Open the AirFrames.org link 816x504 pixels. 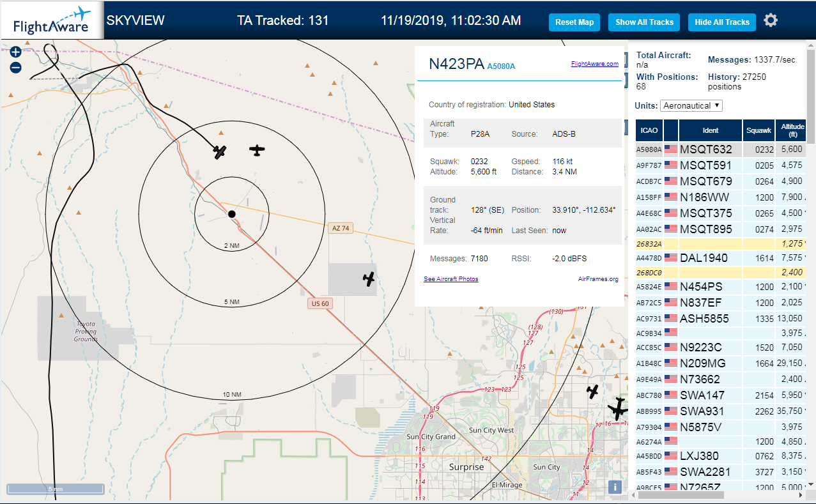point(598,279)
